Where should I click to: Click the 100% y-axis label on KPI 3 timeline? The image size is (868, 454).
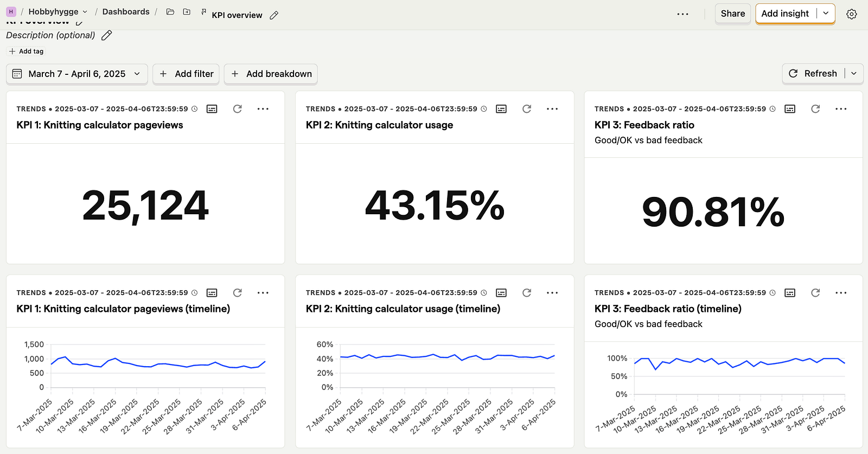(617, 359)
